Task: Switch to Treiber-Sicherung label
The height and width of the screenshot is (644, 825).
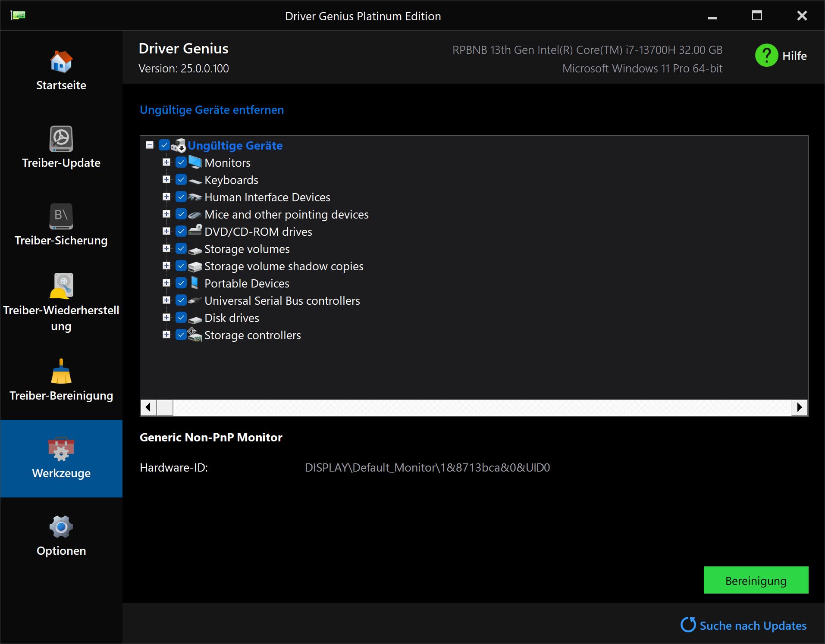Action: coord(61,241)
